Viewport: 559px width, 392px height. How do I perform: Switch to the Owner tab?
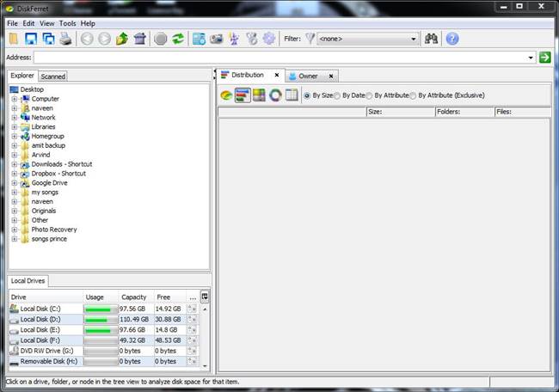coord(307,76)
